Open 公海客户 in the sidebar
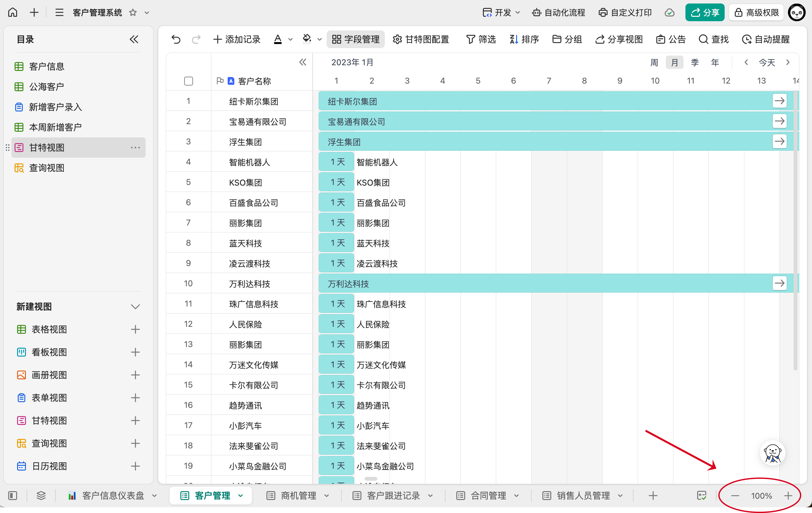Image resolution: width=812 pixels, height=513 pixels. pos(47,87)
